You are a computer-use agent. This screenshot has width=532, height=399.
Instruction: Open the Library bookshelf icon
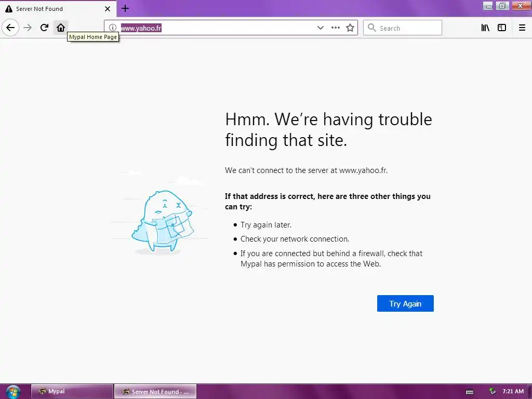point(485,28)
